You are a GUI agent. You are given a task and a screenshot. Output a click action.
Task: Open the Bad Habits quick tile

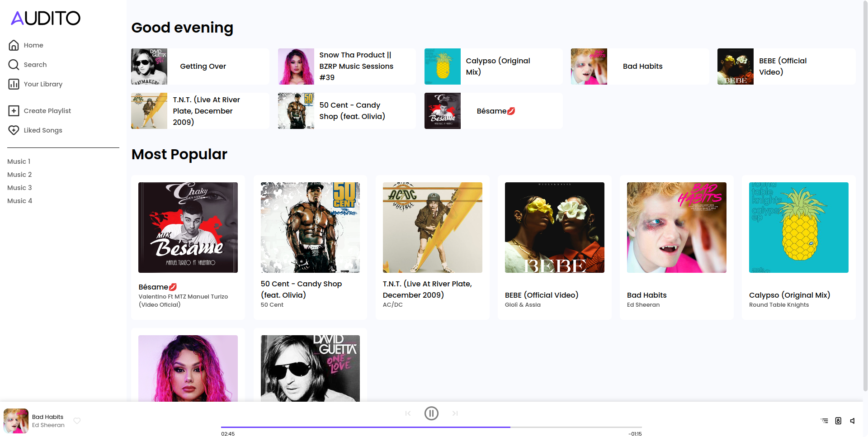(x=640, y=66)
